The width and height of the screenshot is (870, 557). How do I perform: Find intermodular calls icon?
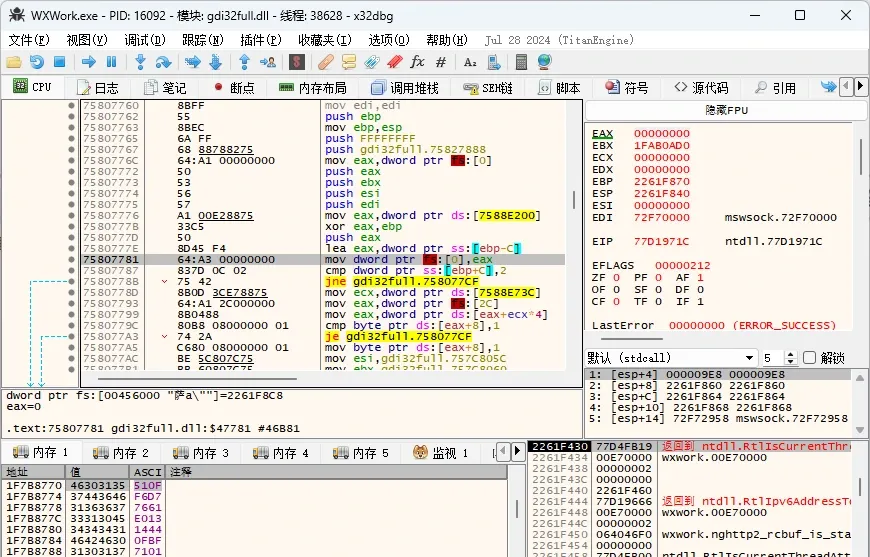tap(493, 62)
